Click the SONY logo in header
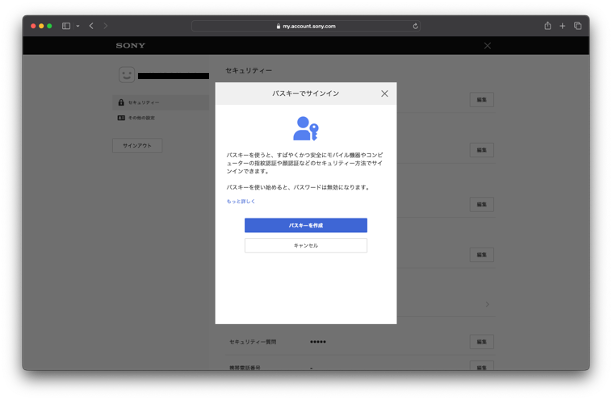Viewport: 612px width, 400px height. (x=130, y=46)
